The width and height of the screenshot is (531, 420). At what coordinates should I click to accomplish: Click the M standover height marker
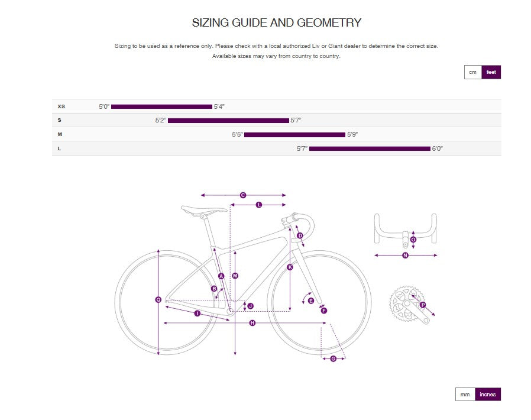point(235,276)
